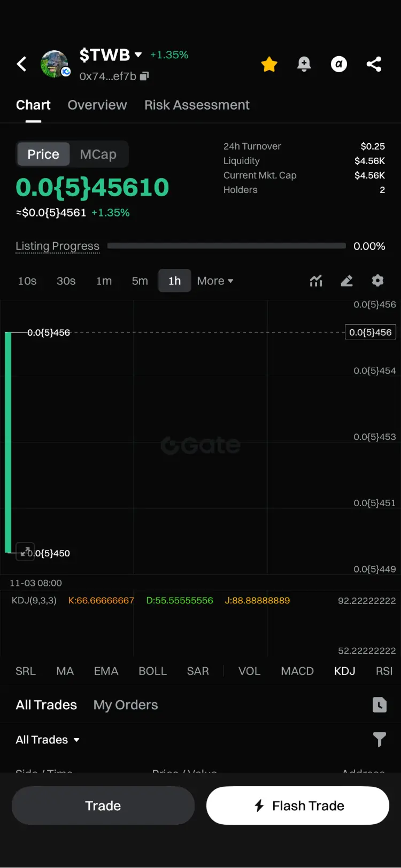
Task: Open chart settings gear
Action: (x=377, y=281)
